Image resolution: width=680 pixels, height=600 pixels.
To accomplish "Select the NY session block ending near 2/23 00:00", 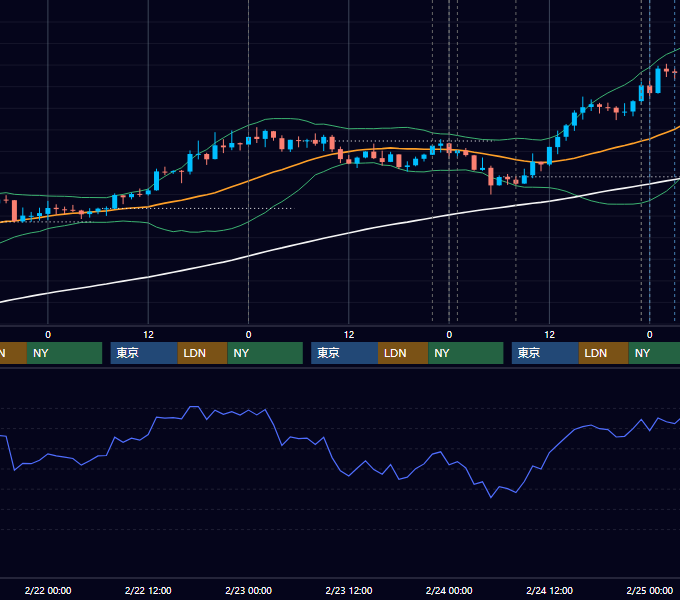I will [x=265, y=353].
